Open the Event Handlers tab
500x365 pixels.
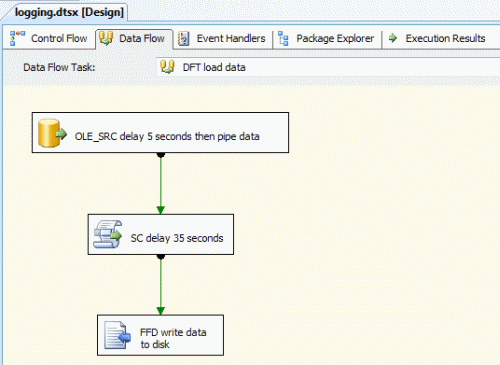click(222, 39)
